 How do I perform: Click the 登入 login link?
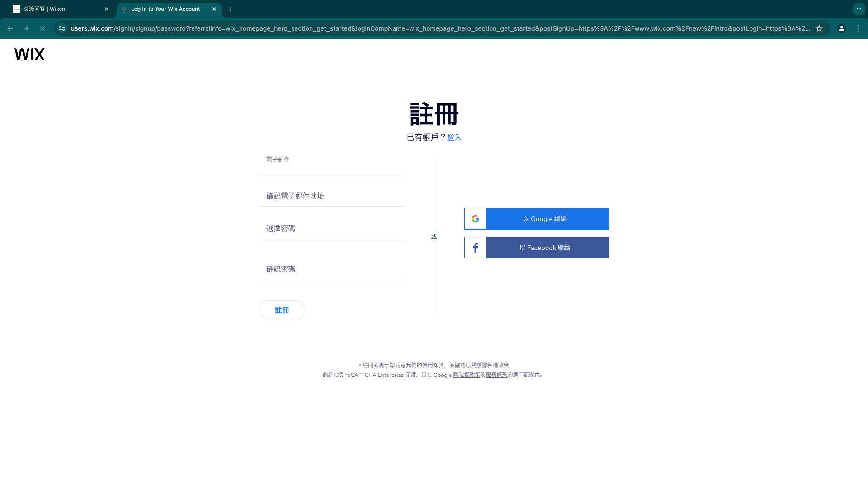454,137
